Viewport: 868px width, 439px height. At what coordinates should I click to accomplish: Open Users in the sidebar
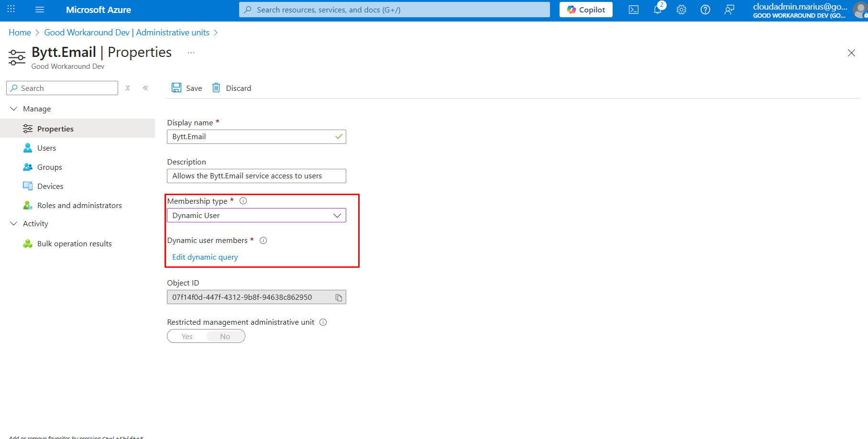point(46,148)
